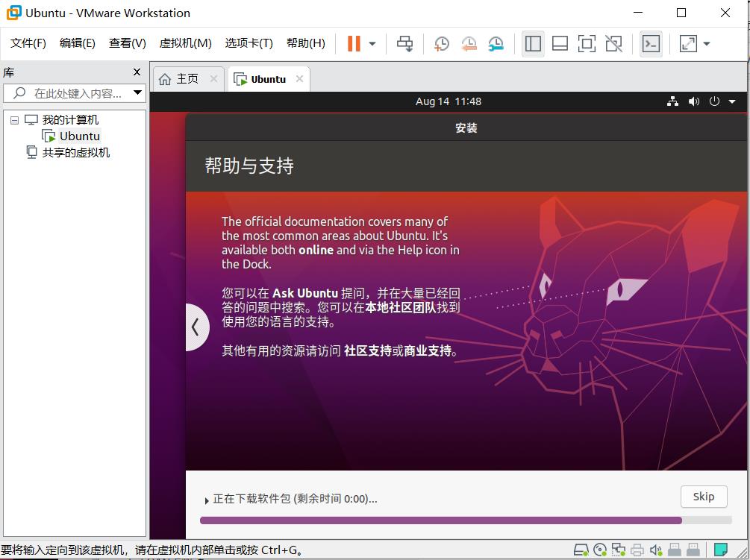The image size is (750, 560).
Task: Click the stretch guest display icon
Action: (688, 43)
